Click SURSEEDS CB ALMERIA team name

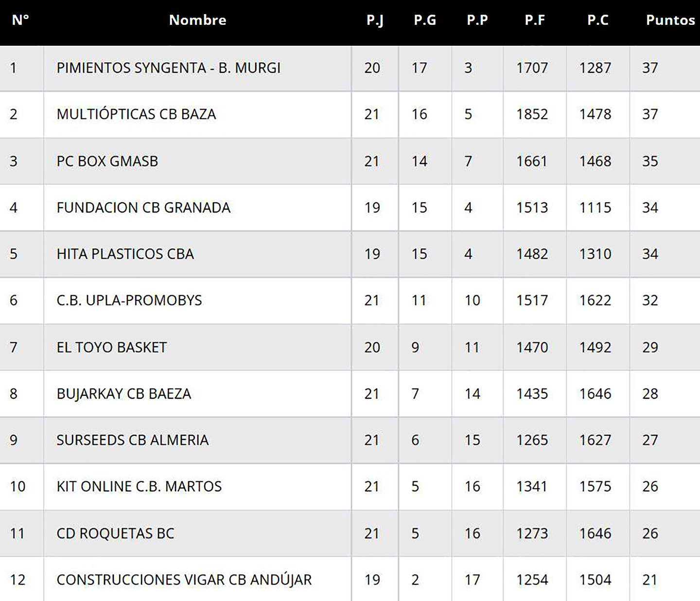(x=132, y=440)
